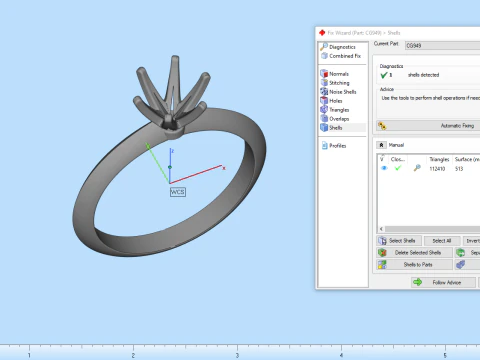Select the Shells step in sidebar
Screen dimensions: 480x360
tap(342, 128)
